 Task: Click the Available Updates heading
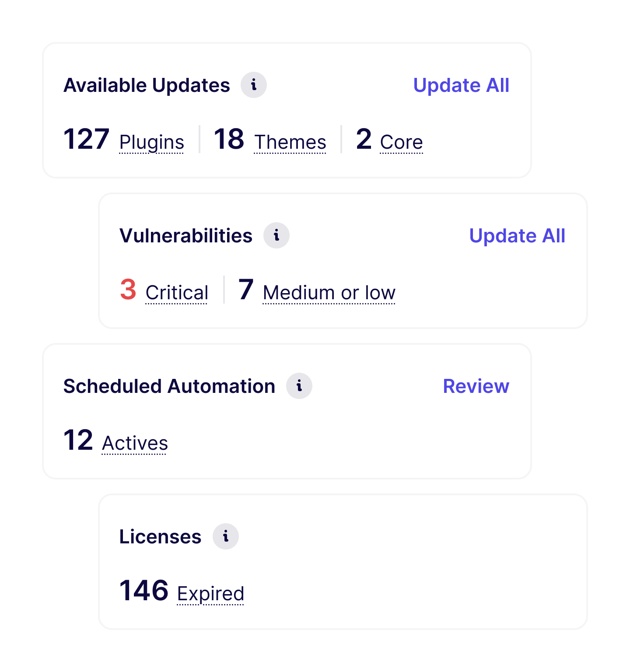tap(147, 85)
